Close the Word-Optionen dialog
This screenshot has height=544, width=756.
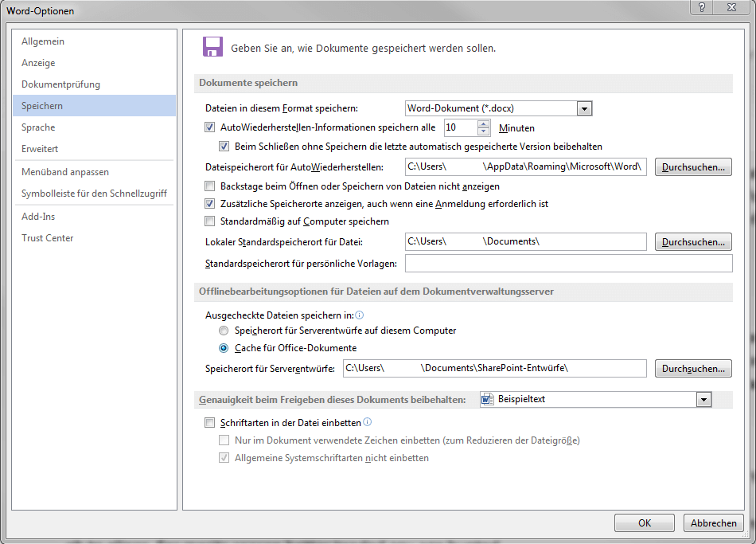tap(732, 7)
